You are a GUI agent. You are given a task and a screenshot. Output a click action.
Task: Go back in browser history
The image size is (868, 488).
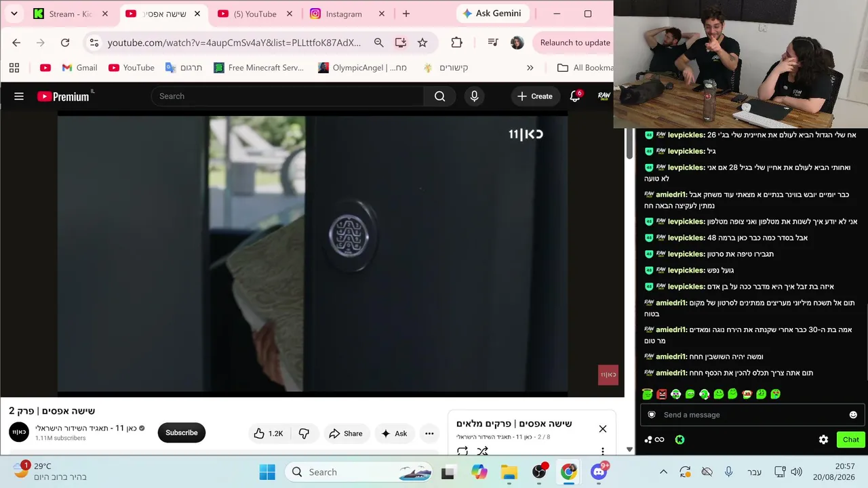[x=16, y=43]
